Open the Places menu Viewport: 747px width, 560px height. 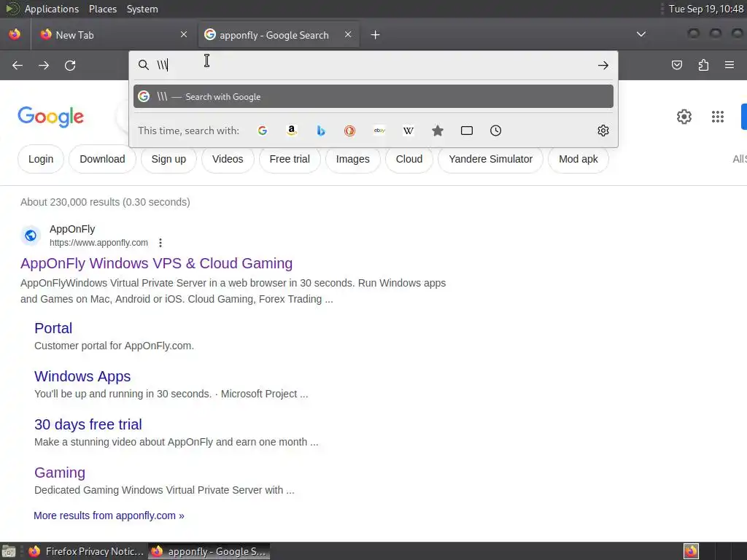click(102, 9)
